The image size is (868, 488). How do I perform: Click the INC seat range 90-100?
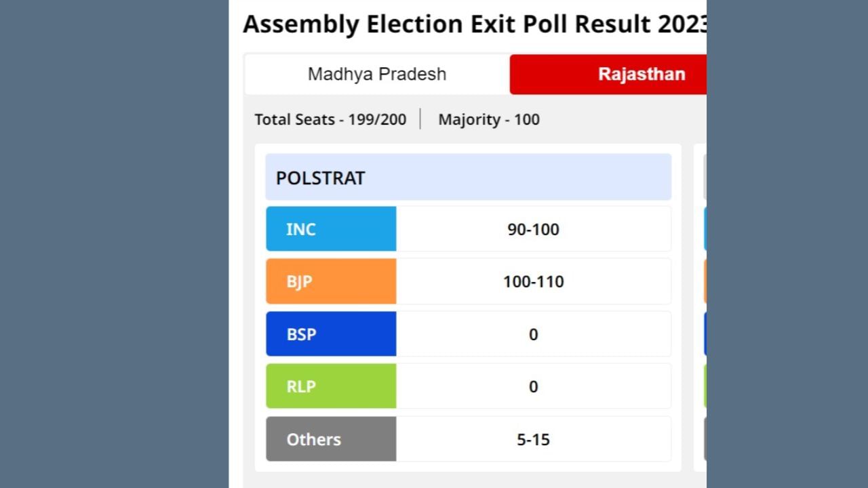click(533, 229)
